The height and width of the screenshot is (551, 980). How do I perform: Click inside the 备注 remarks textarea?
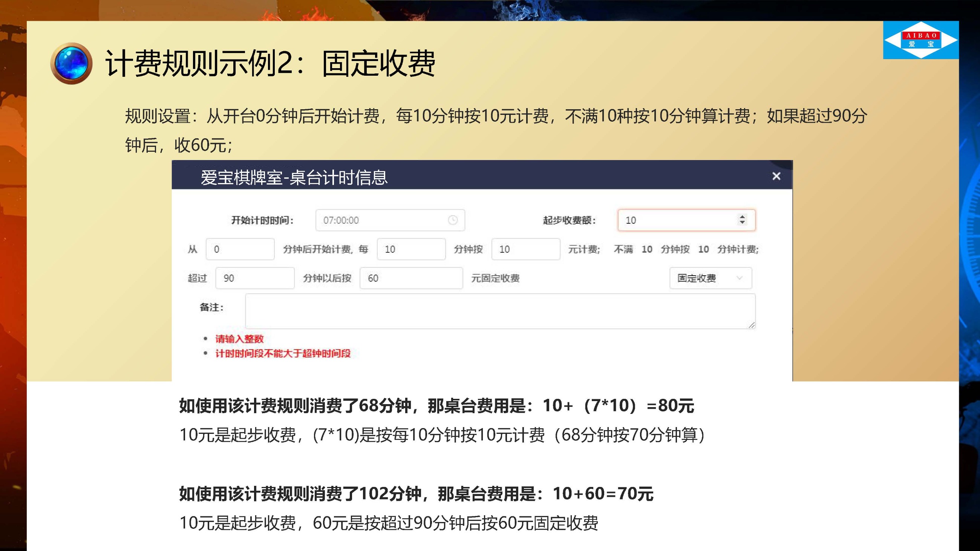click(500, 311)
